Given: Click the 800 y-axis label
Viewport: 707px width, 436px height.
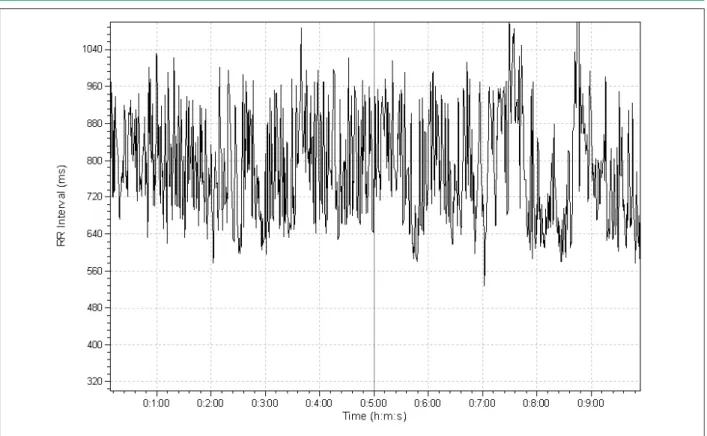Looking at the screenshot, I should pyautogui.click(x=94, y=161).
